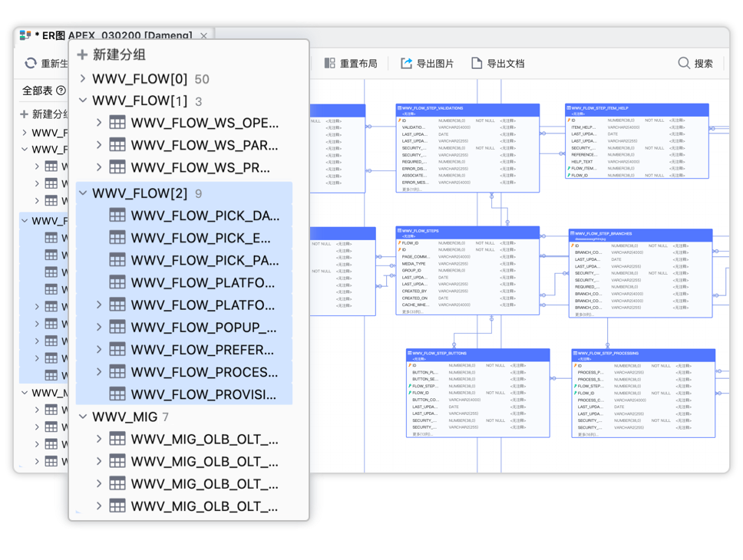The width and height of the screenshot is (743, 560).
Task: Click table icon of WWV_FLOW_PICK_DA...
Action: pyautogui.click(x=117, y=215)
